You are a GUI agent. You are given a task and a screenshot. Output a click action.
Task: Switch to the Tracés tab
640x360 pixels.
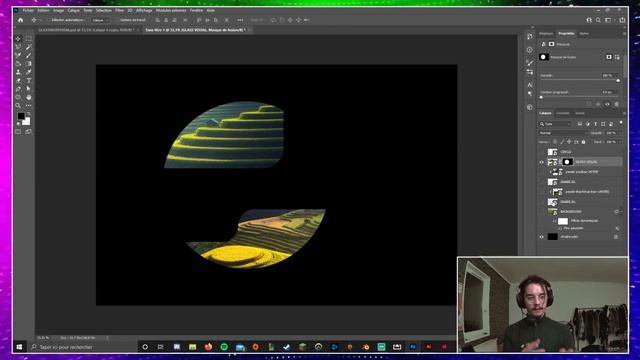tap(580, 113)
